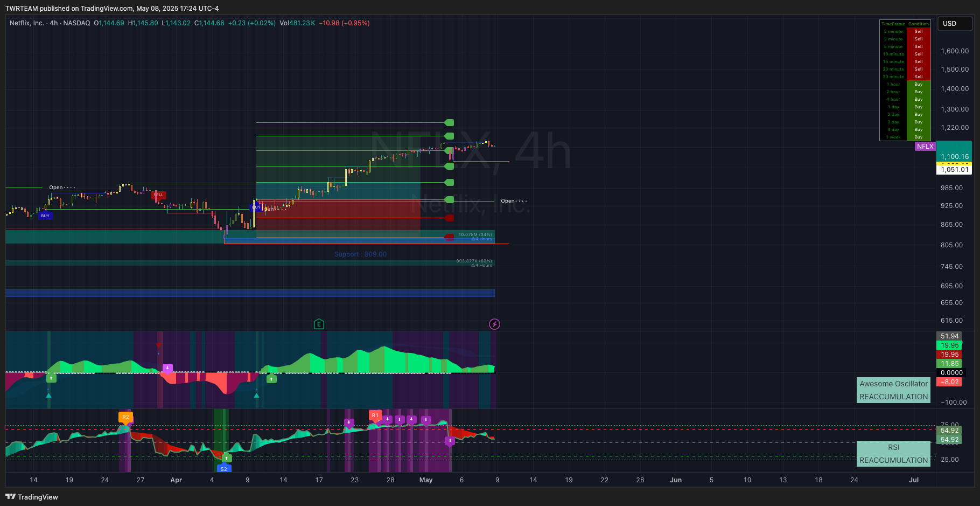The width and height of the screenshot is (980, 506).
Task: Click the orange R2 marker on RSI
Action: coord(125,417)
